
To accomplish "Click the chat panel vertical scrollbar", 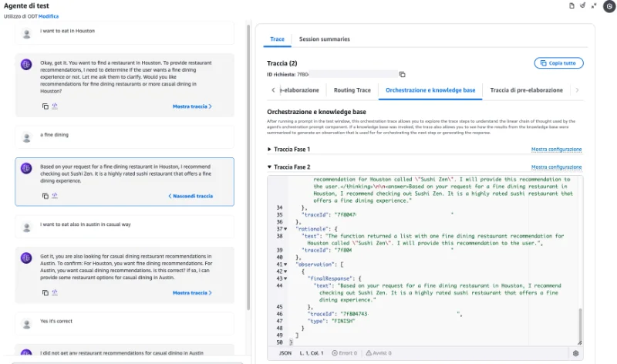I will pos(248,167).
